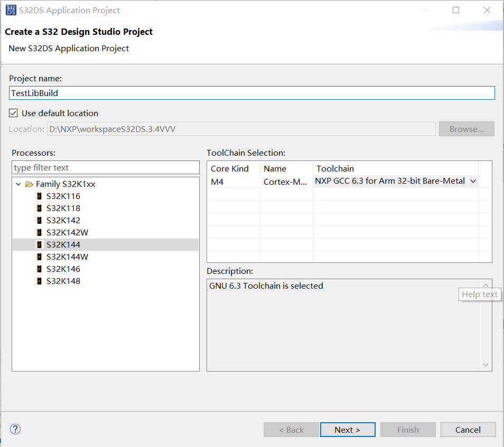This screenshot has height=447, width=504.
Task: Click the S32DS logo in title bar
Action: point(11,10)
